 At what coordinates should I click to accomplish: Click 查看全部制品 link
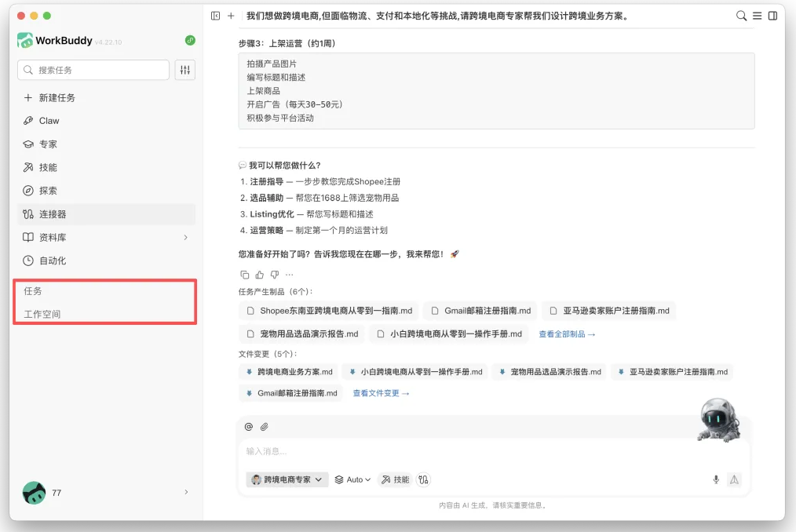pyautogui.click(x=567, y=334)
